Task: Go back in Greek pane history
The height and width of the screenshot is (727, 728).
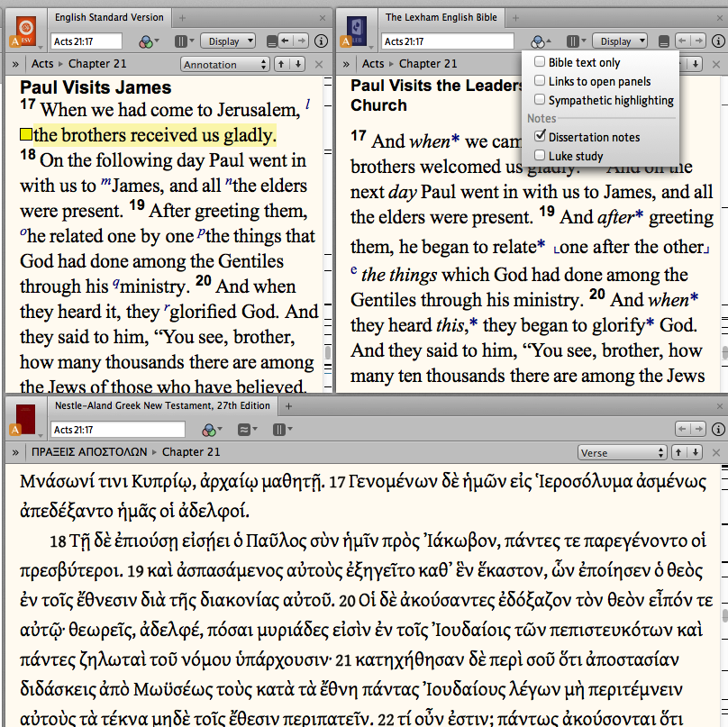Action: [682, 429]
